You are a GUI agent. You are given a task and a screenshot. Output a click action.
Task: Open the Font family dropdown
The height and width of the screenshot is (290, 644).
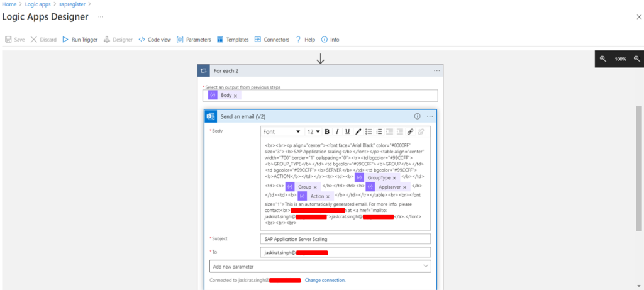[282, 132]
